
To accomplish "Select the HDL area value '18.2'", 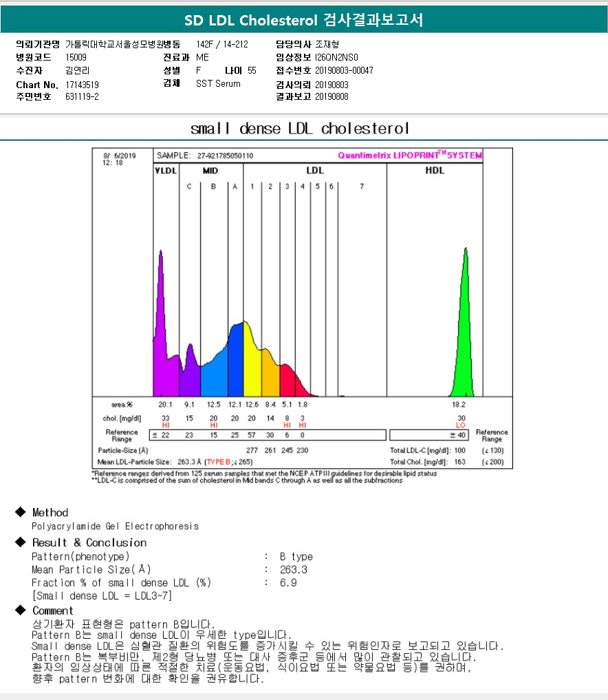I will (459, 405).
